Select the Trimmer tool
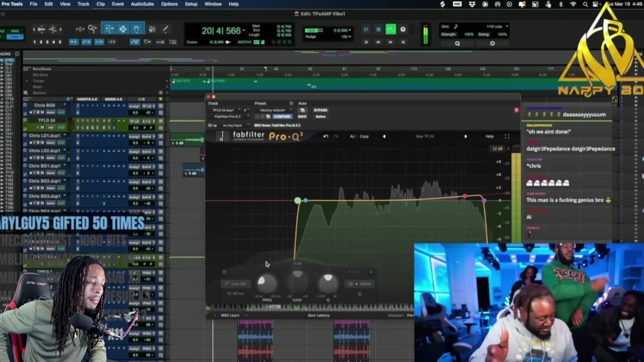644x362 pixels. (109, 29)
